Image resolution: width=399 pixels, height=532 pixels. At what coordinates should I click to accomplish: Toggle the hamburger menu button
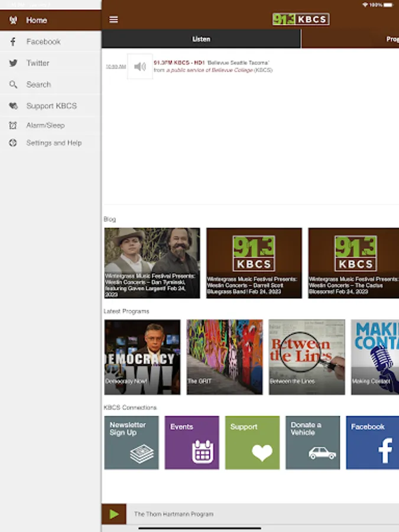point(113,20)
